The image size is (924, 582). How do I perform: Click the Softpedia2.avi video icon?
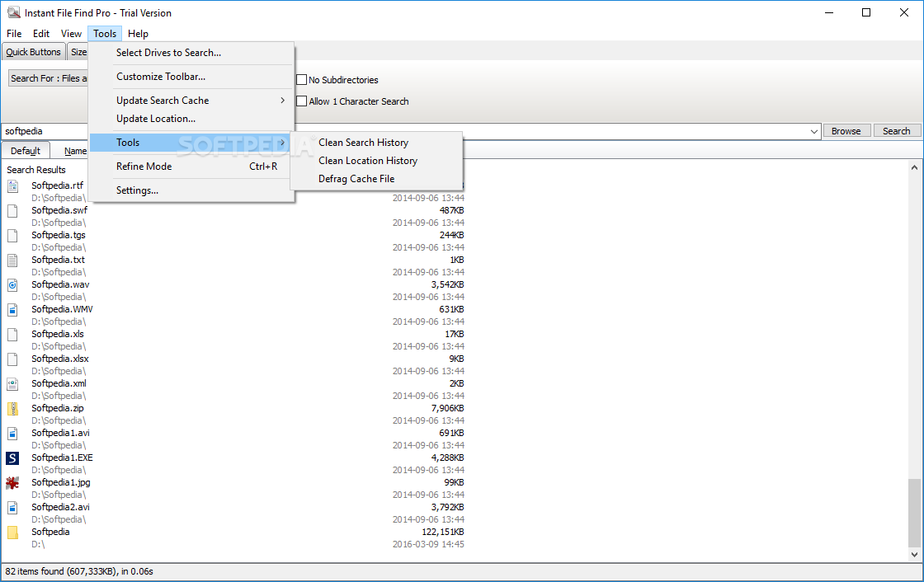click(12, 508)
